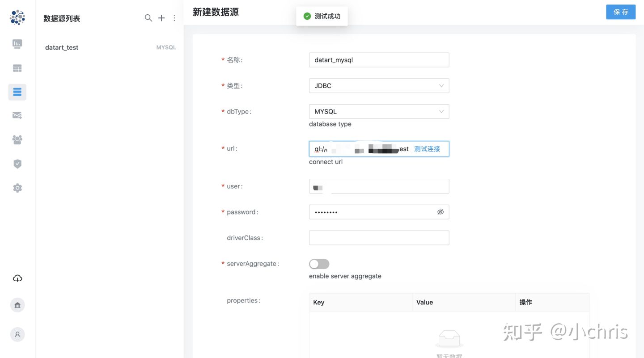Click the url input field
The width and height of the screenshot is (644, 358).
pyautogui.click(x=379, y=149)
